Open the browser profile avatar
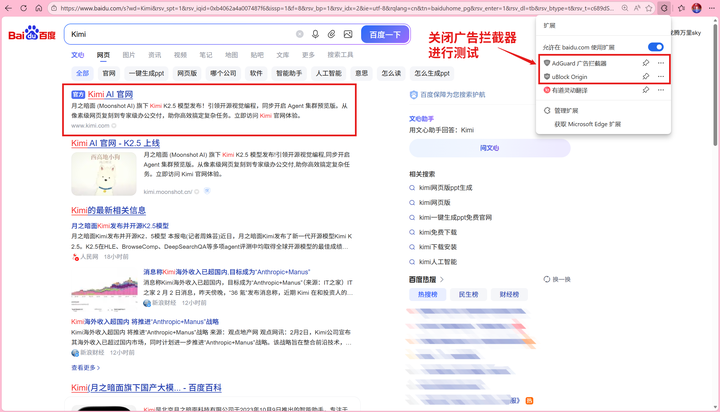The width and height of the screenshot is (720, 412). [697, 8]
